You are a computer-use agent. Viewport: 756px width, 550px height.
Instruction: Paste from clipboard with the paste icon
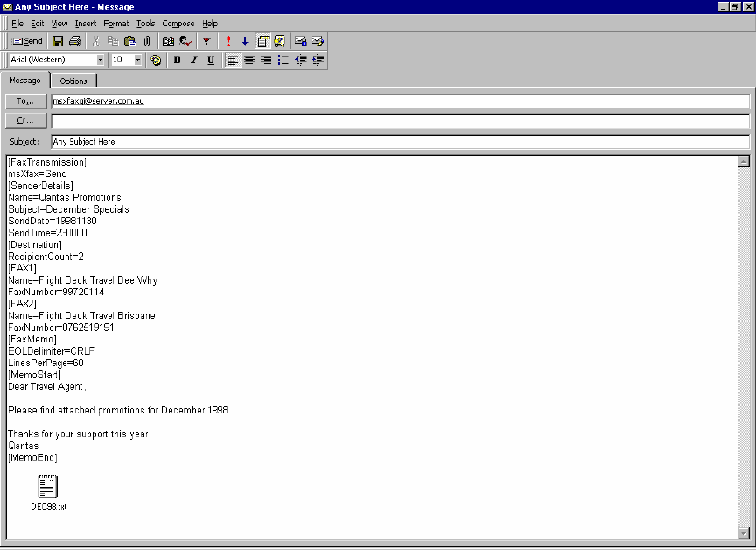[130, 41]
